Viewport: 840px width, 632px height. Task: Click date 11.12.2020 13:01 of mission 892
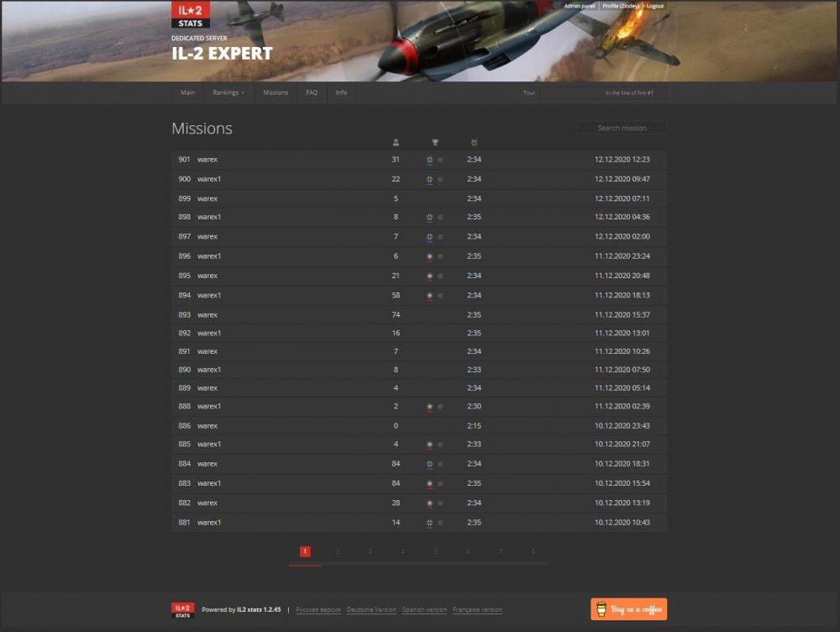pyautogui.click(x=622, y=334)
